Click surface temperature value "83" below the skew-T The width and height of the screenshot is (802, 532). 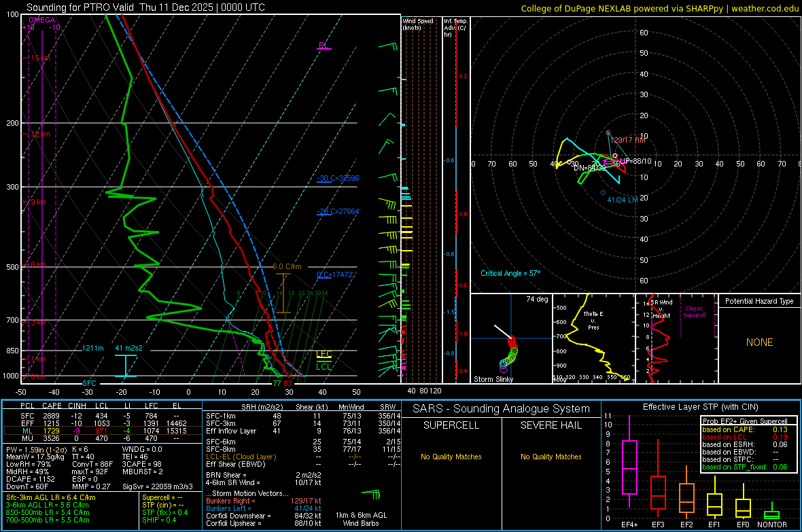[x=288, y=383]
